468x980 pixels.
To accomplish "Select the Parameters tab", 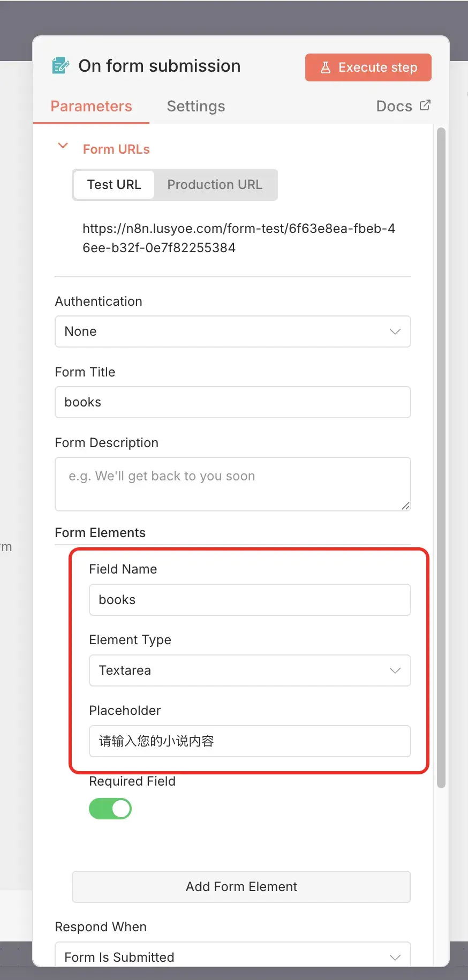I will 91,106.
